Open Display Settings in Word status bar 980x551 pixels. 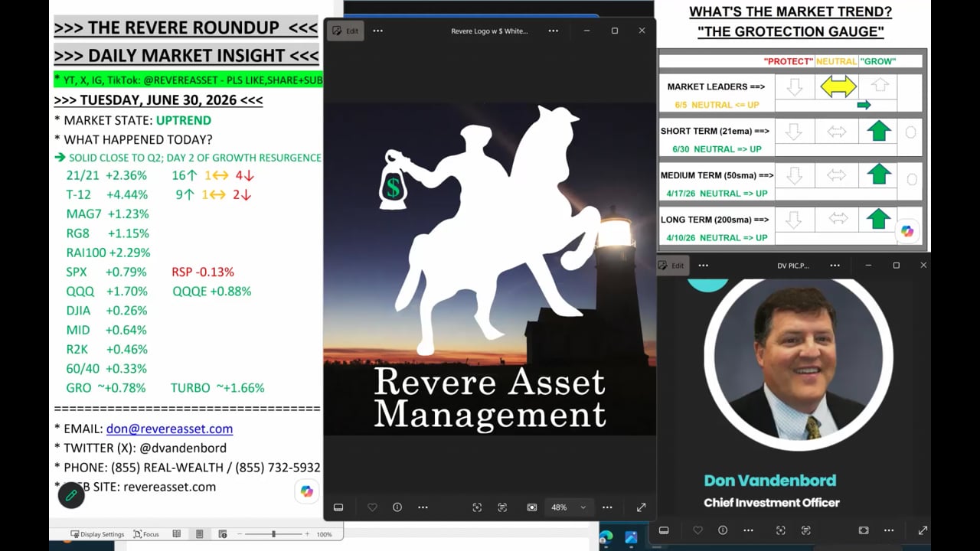[97, 534]
